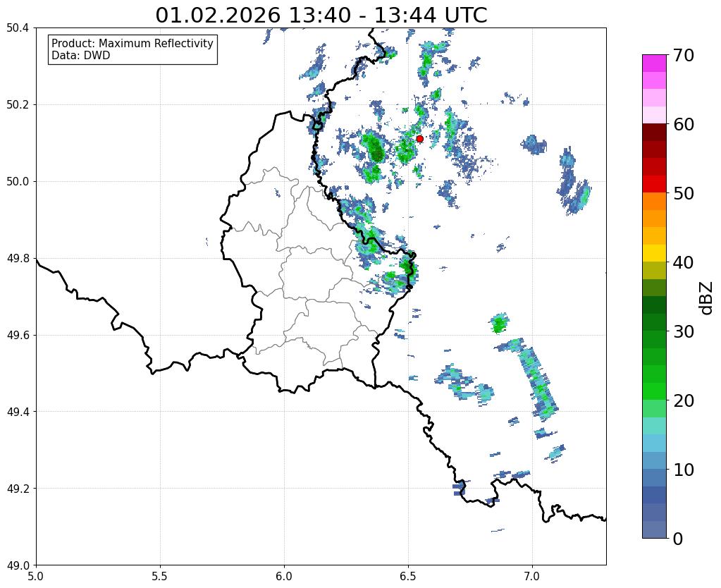Click the latitude axis label 49.8

coord(18,259)
